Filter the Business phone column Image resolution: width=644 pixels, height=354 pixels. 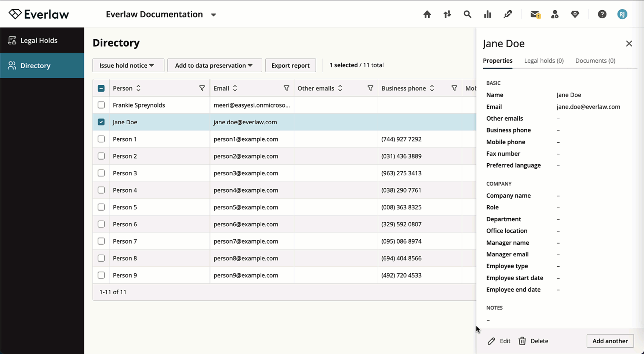tap(454, 88)
